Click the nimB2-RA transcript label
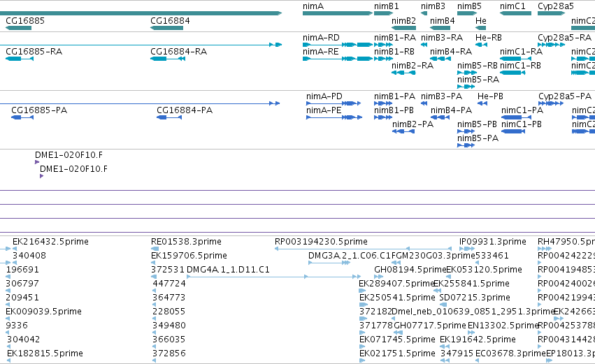 tap(413, 66)
